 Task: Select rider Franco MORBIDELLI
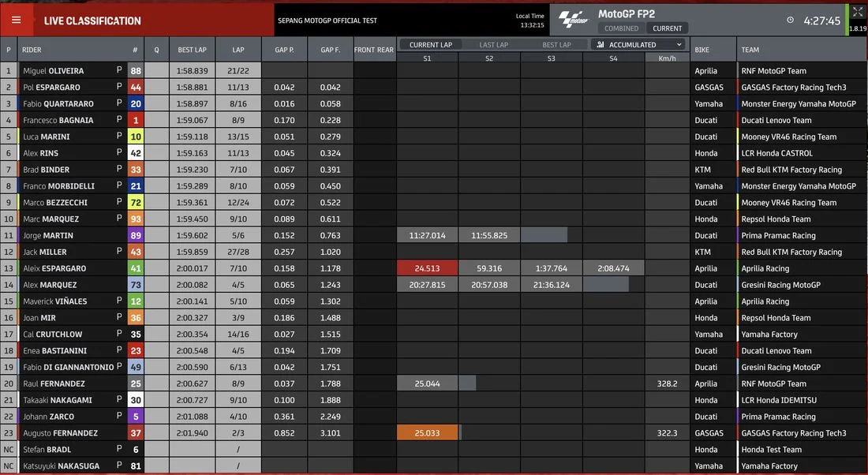pos(58,186)
